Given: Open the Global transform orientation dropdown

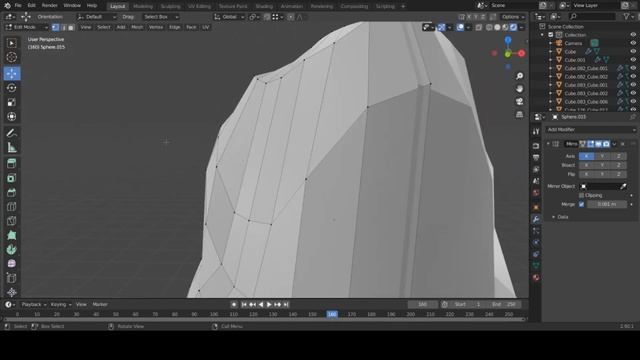Looking at the screenshot, I should [x=229, y=17].
